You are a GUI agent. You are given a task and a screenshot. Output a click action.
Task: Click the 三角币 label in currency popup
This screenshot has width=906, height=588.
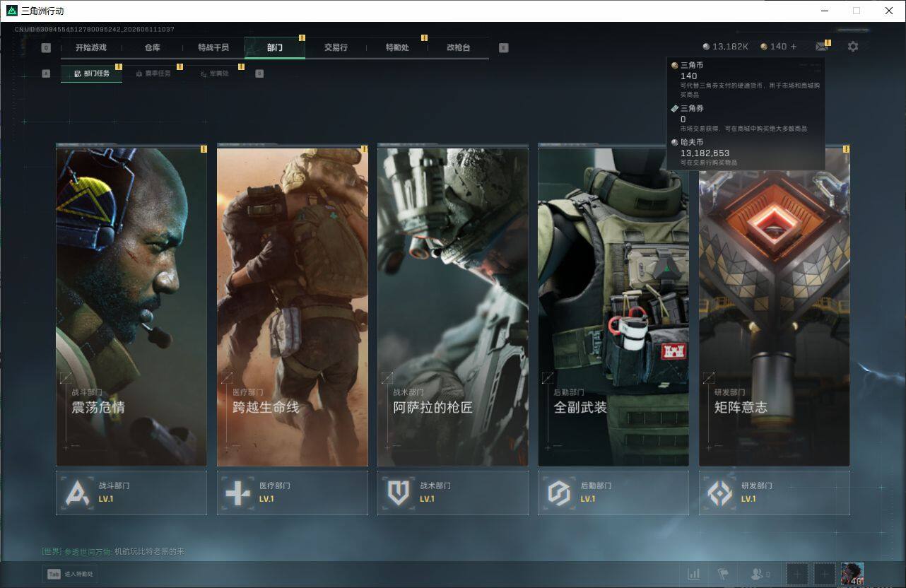click(x=692, y=65)
